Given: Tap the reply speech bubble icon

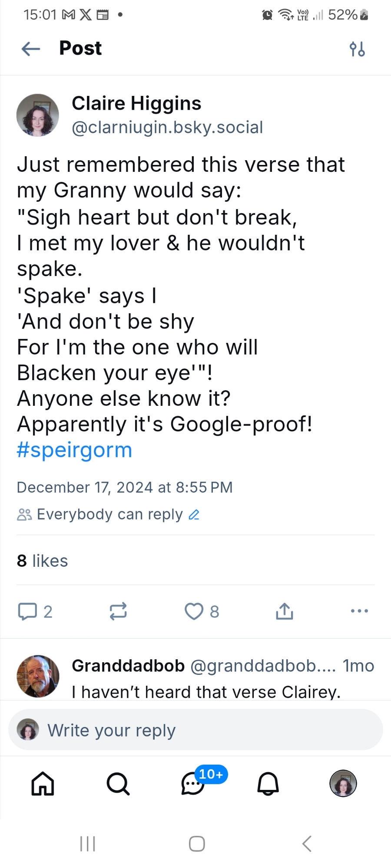Looking at the screenshot, I should click(27, 611).
